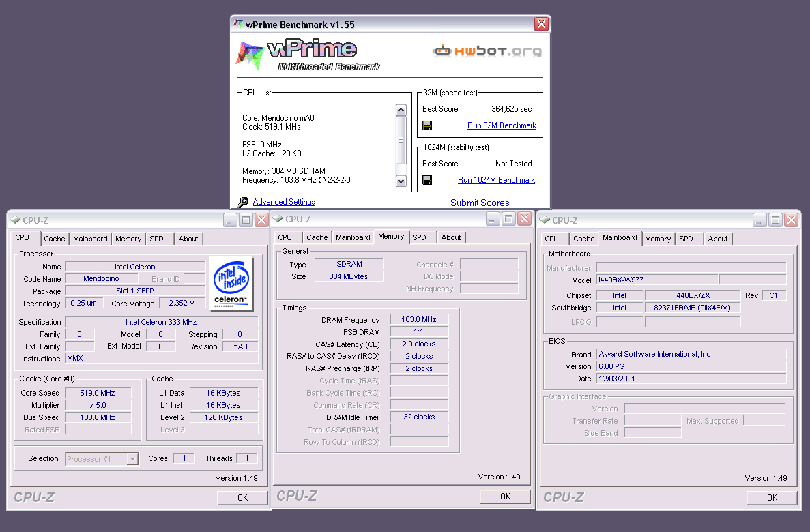The width and height of the screenshot is (810, 532).
Task: Run the 32M Benchmark
Action: click(502, 125)
